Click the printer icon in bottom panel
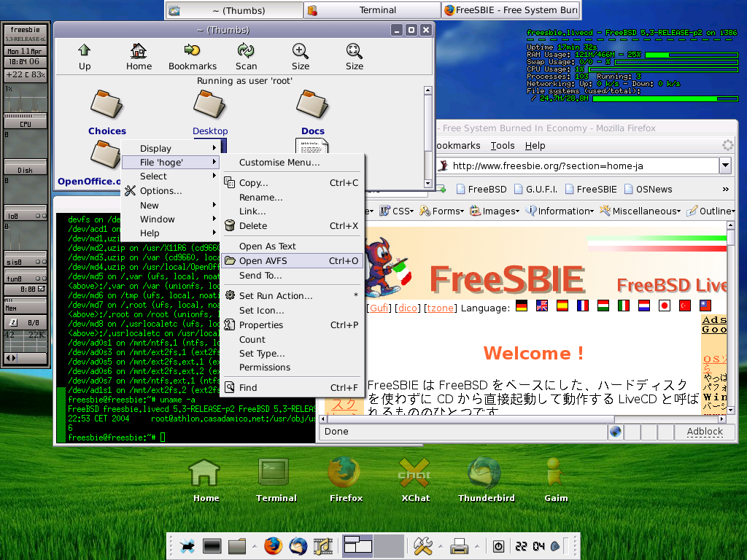747x560 pixels. click(460, 545)
